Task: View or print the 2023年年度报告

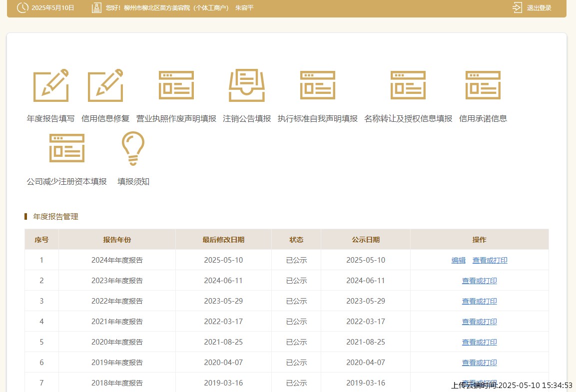Action: pos(480,281)
